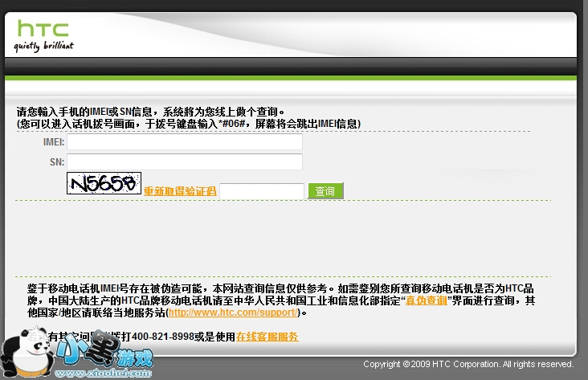Image resolution: width=588 pixels, height=380 pixels.
Task: Focus the captcha code input field
Action: (x=262, y=191)
